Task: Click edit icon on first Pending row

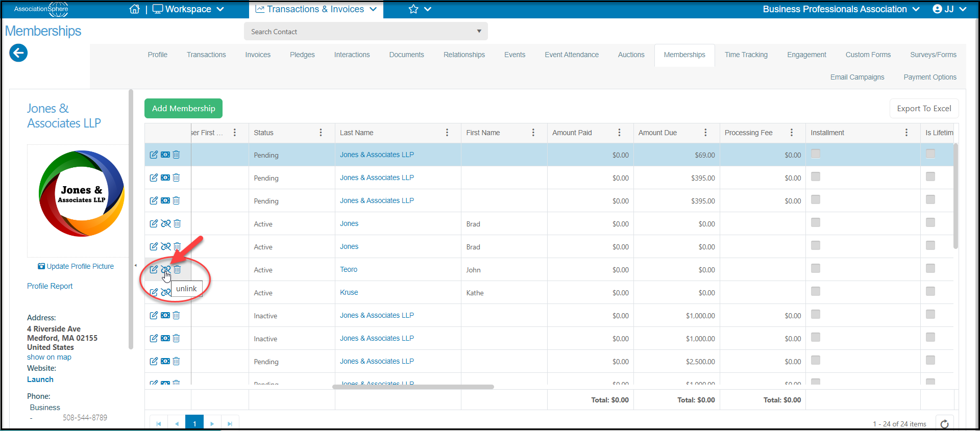Action: (x=154, y=155)
